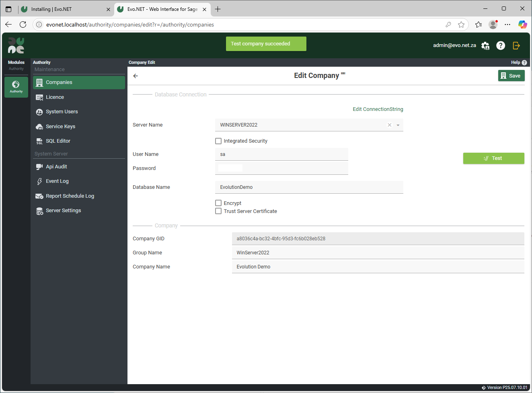Clear the Server Name value
This screenshot has width=532, height=393.
(x=389, y=125)
